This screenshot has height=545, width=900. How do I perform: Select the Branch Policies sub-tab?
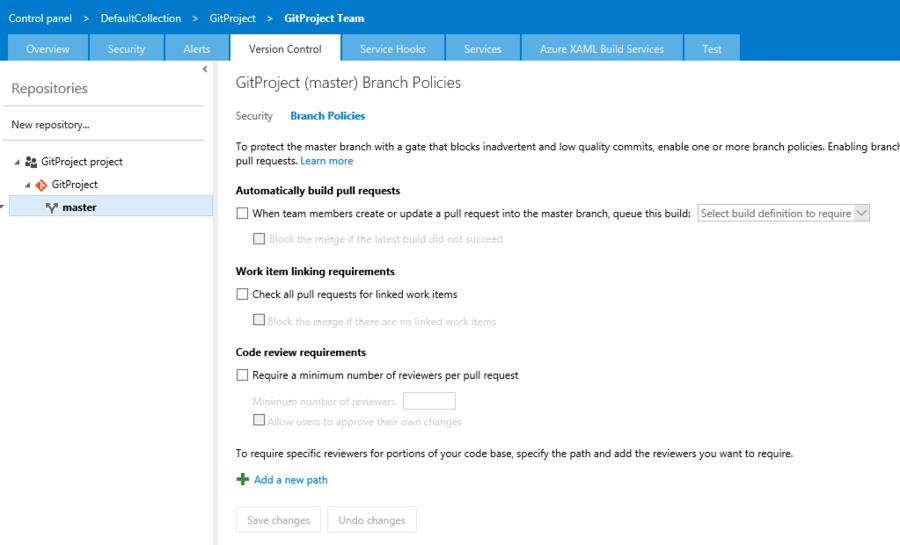(328, 116)
